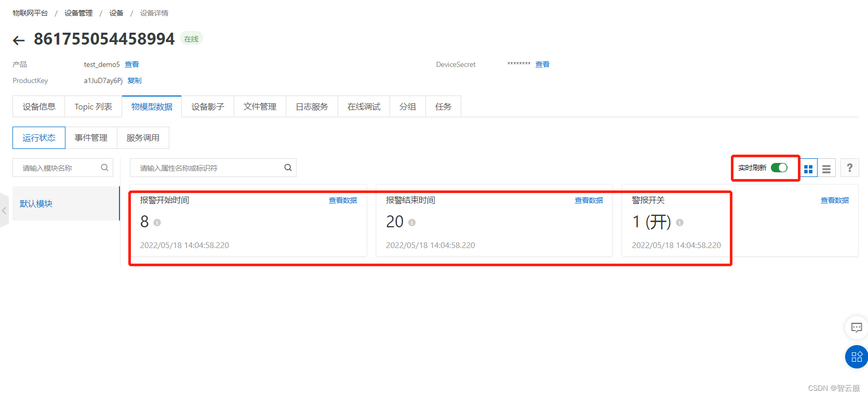The image size is (868, 397).
Task: Open the feedback chat floating icon
Action: (857, 327)
